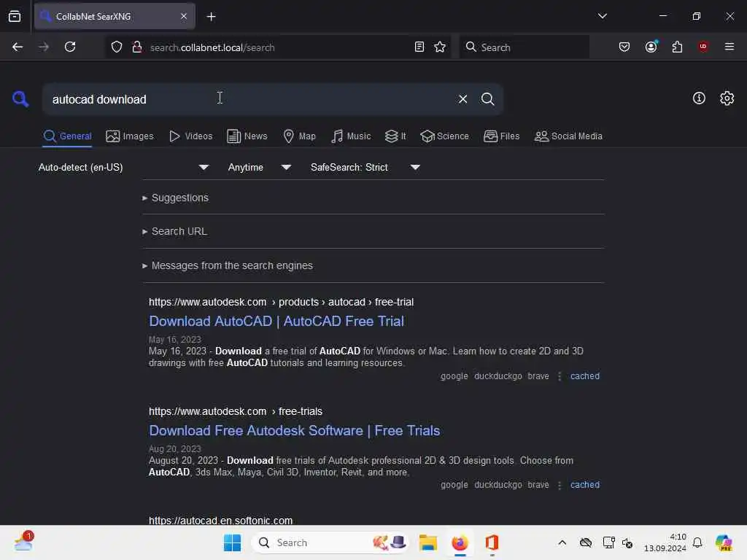747x560 pixels.
Task: Click the browser Search box
Action: pyautogui.click(x=524, y=47)
